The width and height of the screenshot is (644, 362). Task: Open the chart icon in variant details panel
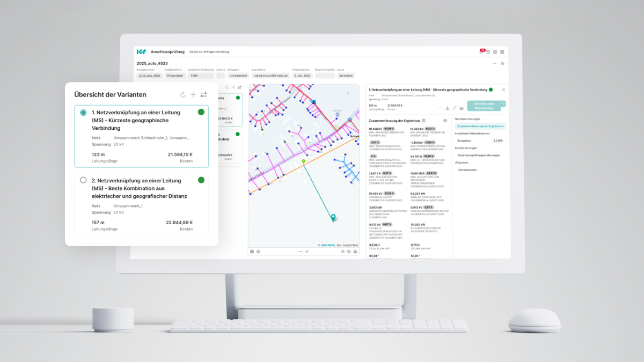[462, 108]
